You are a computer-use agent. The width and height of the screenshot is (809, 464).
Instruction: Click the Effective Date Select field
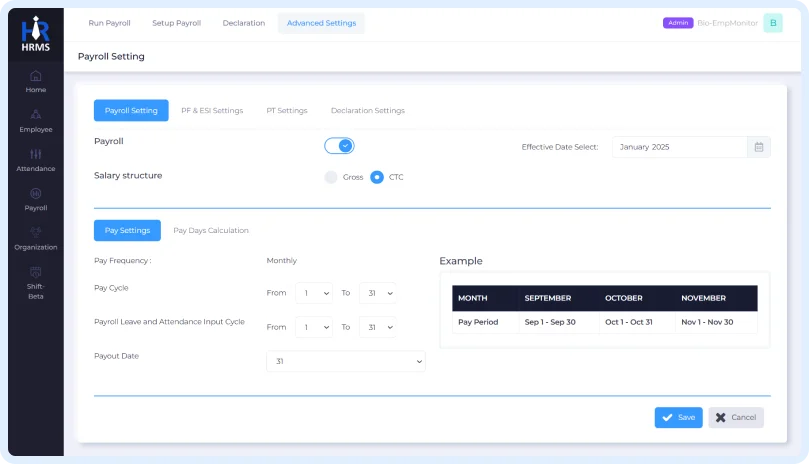click(x=679, y=147)
